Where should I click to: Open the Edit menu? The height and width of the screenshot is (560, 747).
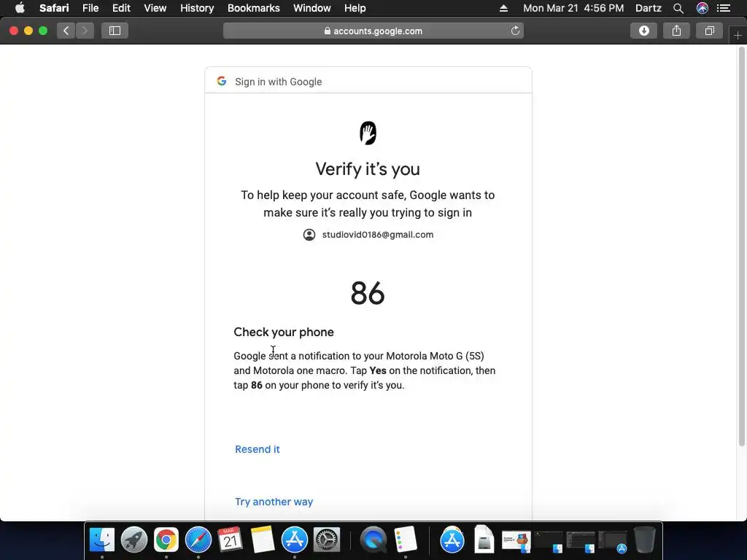[x=121, y=8]
